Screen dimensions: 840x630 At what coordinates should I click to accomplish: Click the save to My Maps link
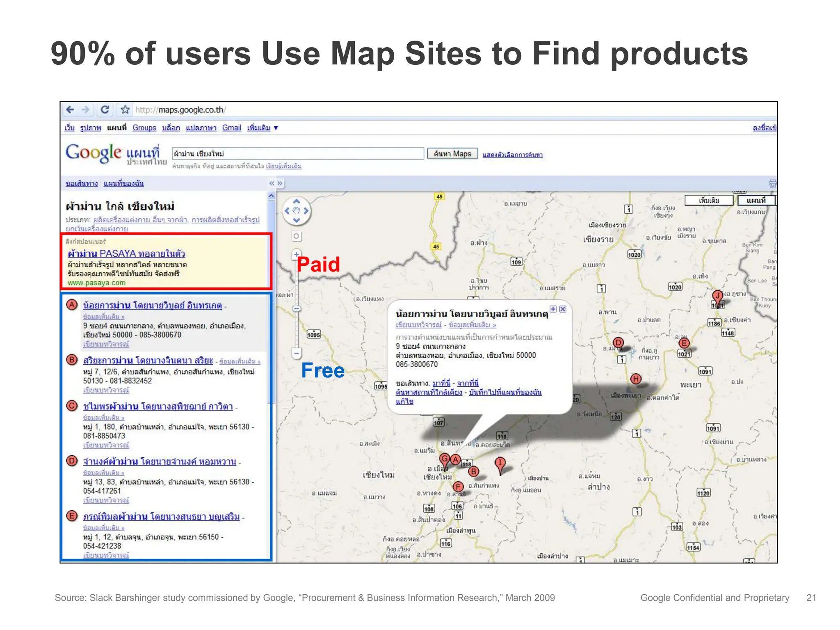point(505,392)
